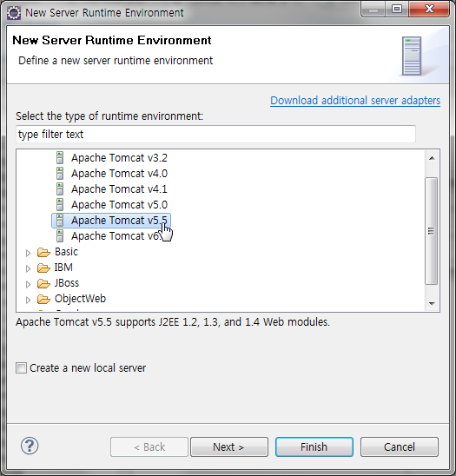Open Download additional server adapters link
The height and width of the screenshot is (476, 456).
tap(355, 101)
